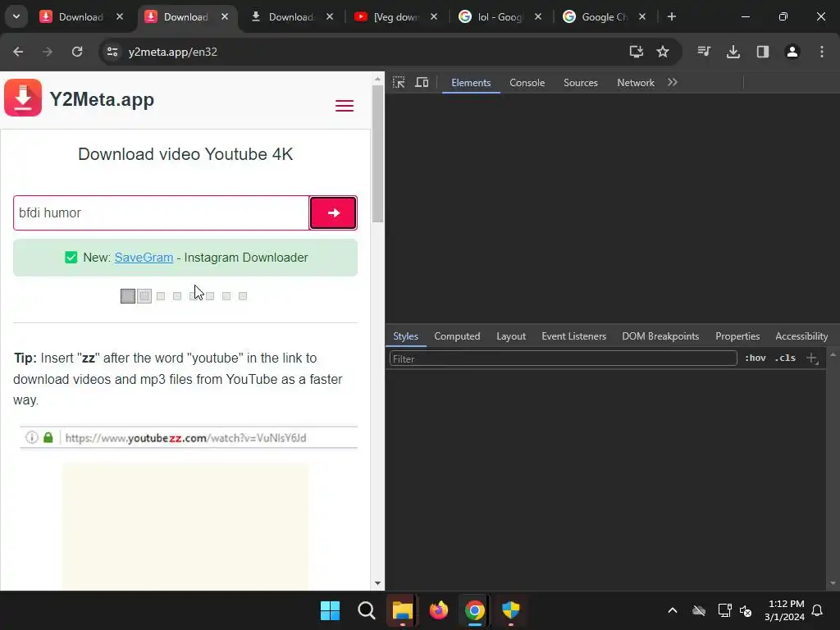Open the Chrome profile icon

(792, 52)
